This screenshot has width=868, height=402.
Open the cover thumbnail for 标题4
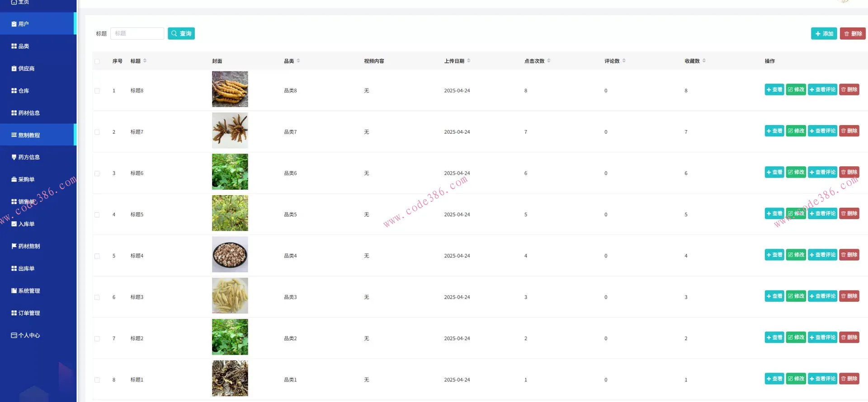coord(230,254)
